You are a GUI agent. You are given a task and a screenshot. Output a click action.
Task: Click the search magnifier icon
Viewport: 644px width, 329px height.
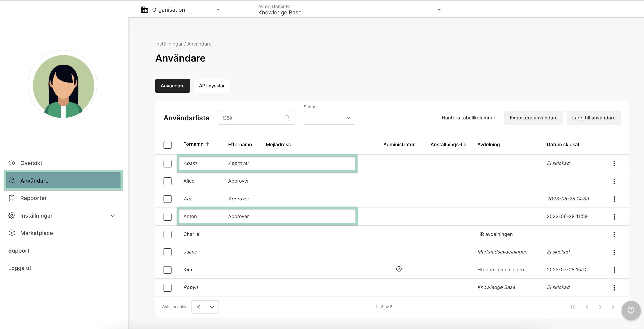pyautogui.click(x=287, y=118)
